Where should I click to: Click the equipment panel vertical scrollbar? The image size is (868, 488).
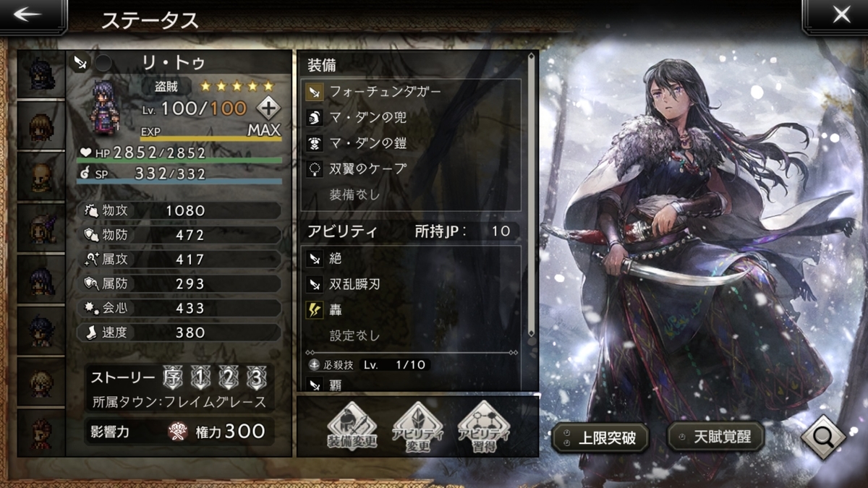point(532,195)
